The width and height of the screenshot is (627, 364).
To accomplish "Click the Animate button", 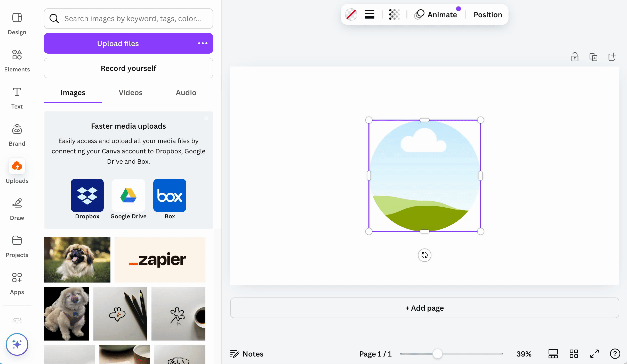I will 436,14.
